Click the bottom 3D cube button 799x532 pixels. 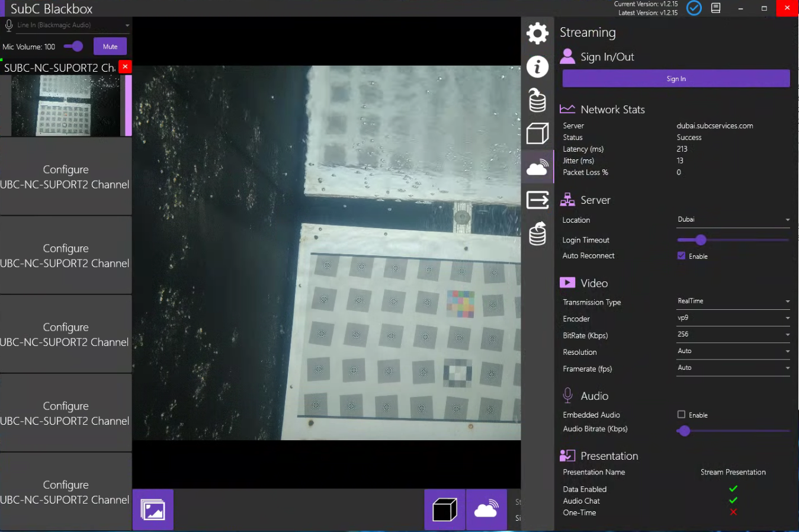click(x=445, y=509)
